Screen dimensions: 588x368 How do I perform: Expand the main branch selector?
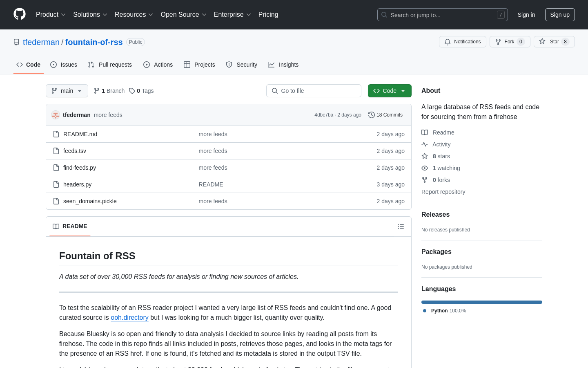67,91
